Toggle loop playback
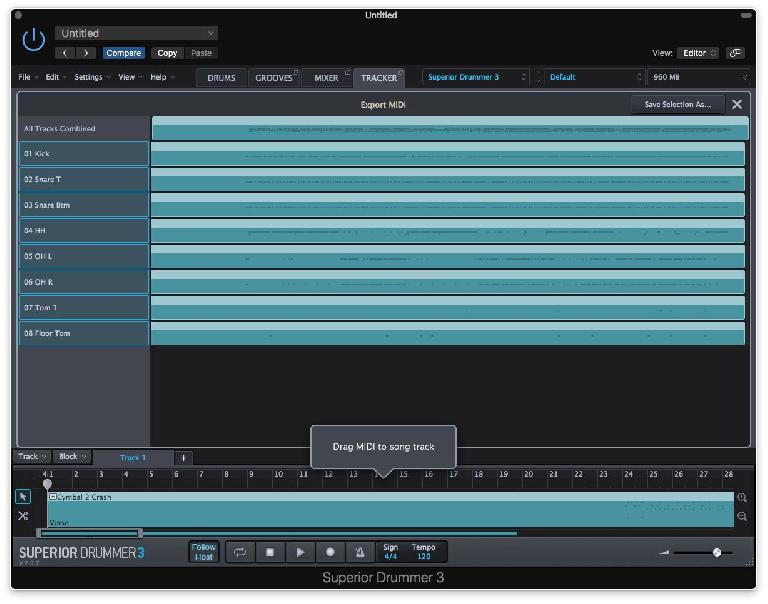 click(240, 552)
